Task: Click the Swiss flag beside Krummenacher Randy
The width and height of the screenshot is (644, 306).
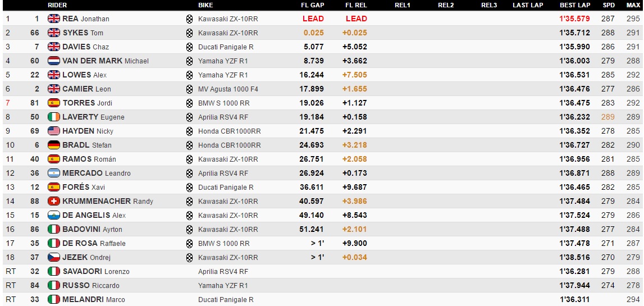Action: tap(54, 201)
